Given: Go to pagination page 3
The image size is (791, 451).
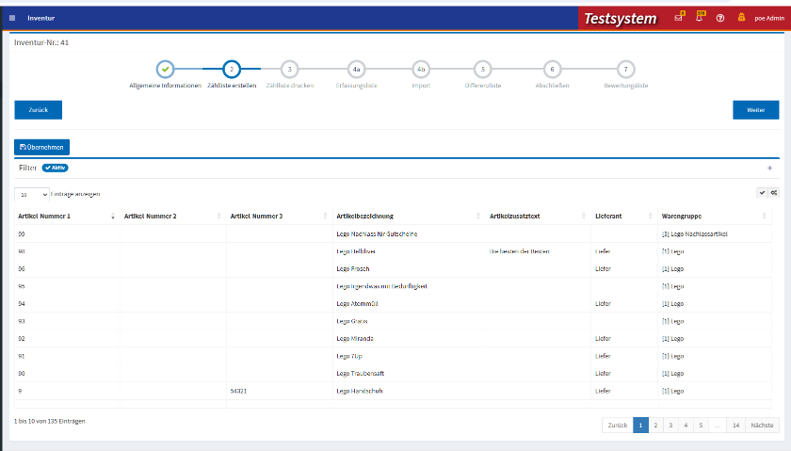Looking at the screenshot, I should coord(671,425).
